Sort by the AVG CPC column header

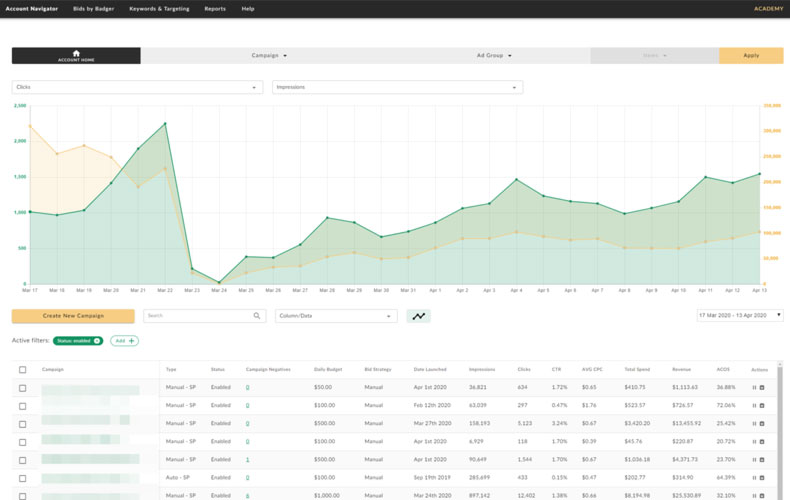tap(592, 369)
